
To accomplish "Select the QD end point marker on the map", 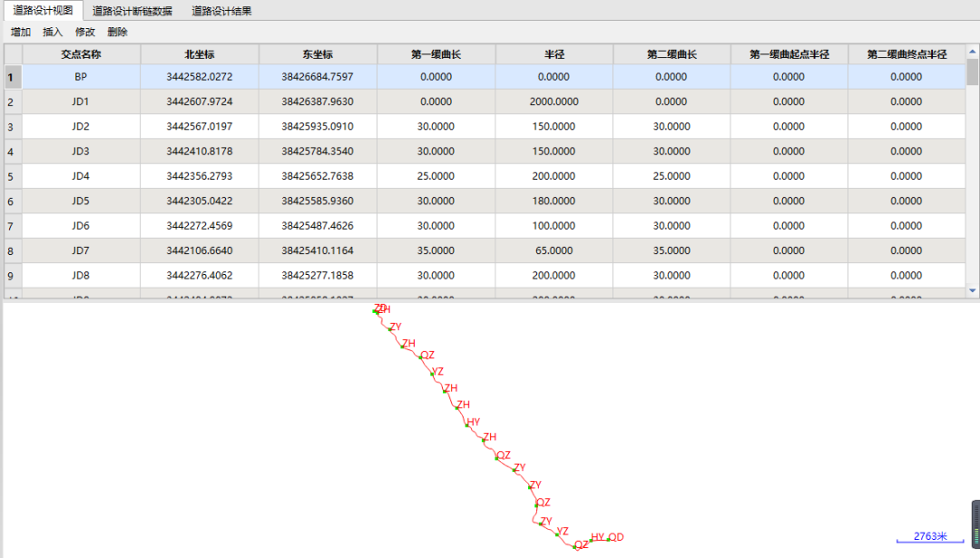I will [x=615, y=538].
